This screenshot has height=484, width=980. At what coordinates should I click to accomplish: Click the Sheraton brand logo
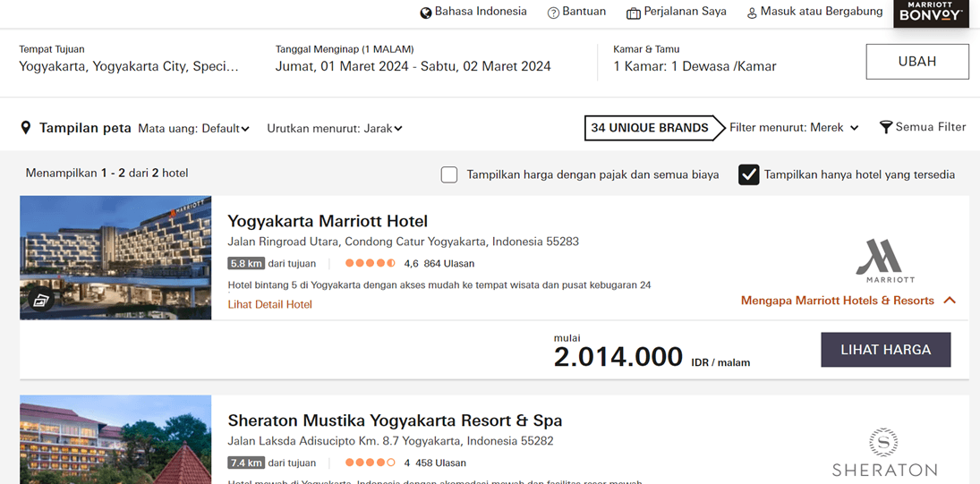(x=883, y=453)
